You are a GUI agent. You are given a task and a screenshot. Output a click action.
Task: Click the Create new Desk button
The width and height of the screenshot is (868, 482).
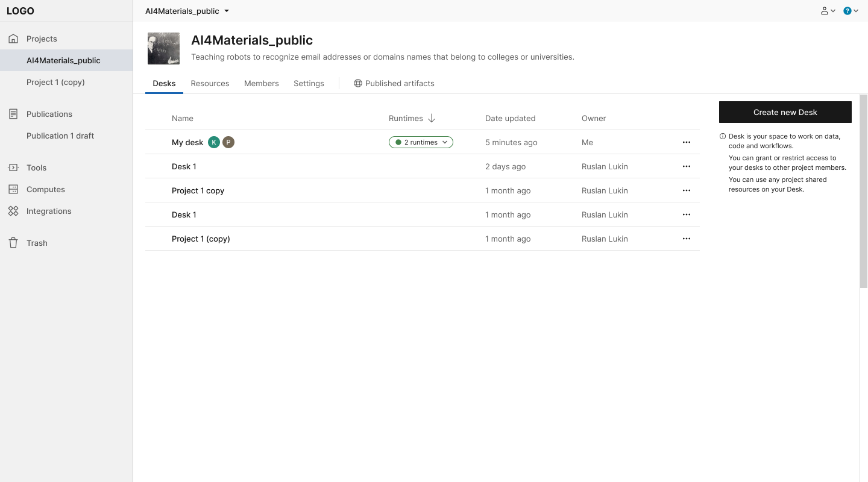[785, 112]
